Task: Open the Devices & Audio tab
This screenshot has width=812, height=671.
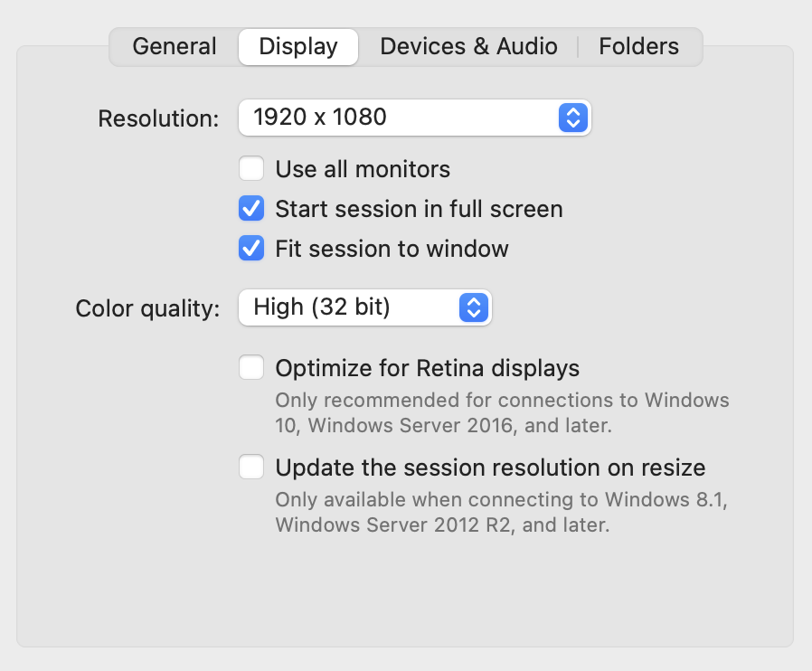Action: point(468,46)
